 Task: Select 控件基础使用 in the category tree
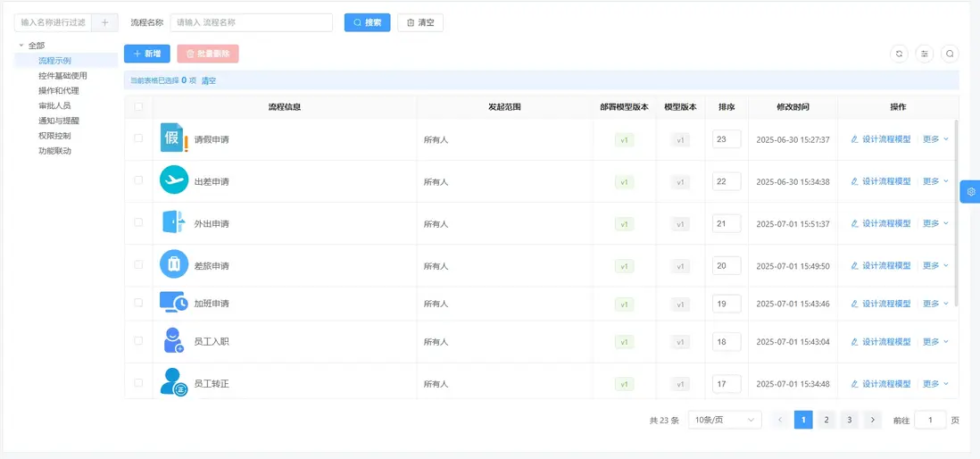[62, 76]
